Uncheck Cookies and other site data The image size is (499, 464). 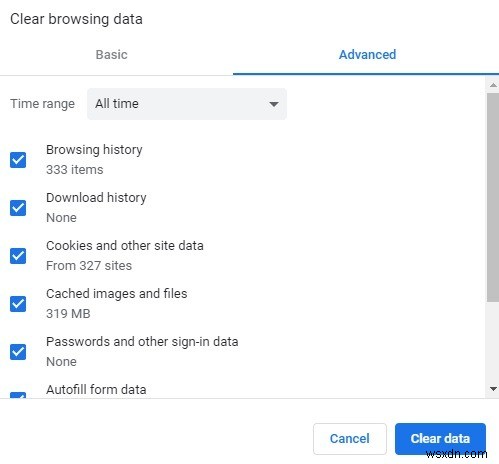tap(18, 256)
